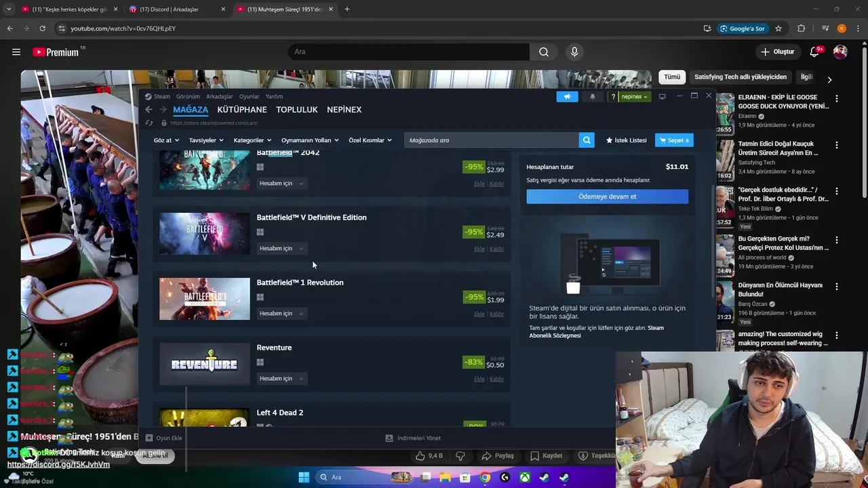Open Windows Start menu
868x488 pixels.
[x=304, y=477]
